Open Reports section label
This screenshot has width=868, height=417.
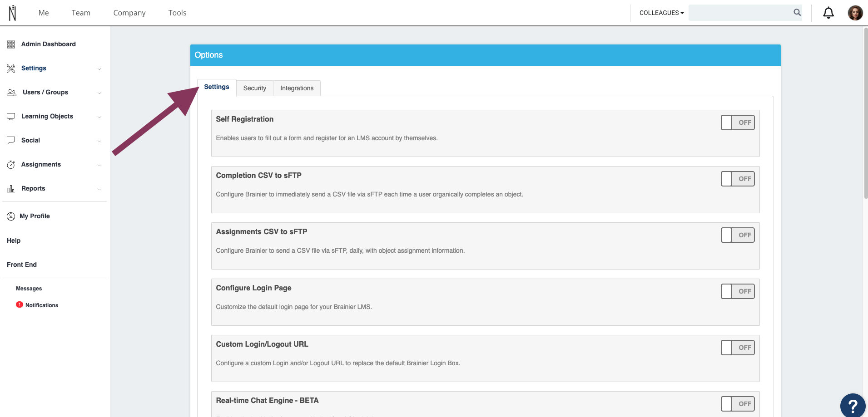[x=33, y=188]
